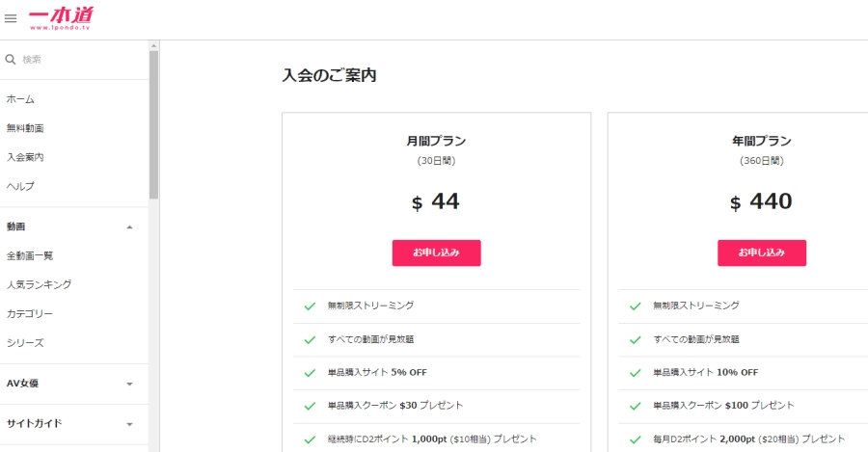
Task: Open the hamburger menu icon
Action: coord(11,18)
